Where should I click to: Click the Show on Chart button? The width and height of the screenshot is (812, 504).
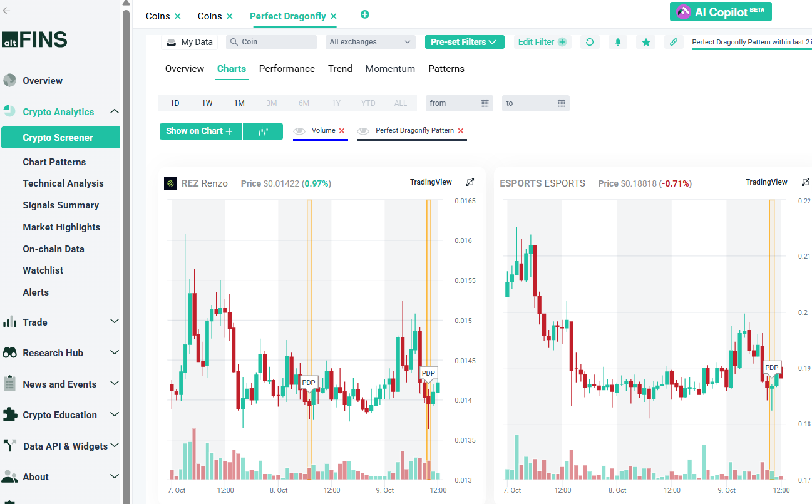(200, 131)
